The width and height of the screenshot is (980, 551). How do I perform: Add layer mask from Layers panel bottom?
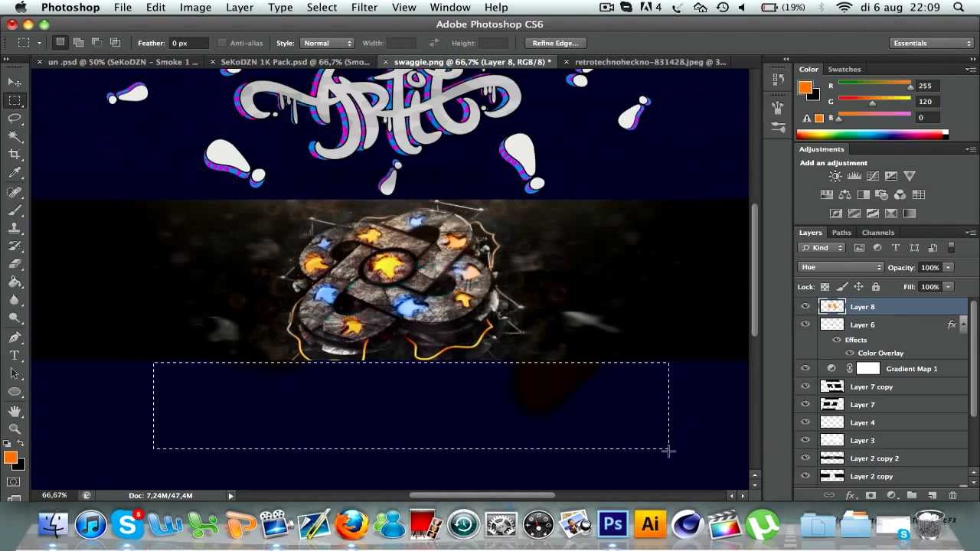point(871,495)
